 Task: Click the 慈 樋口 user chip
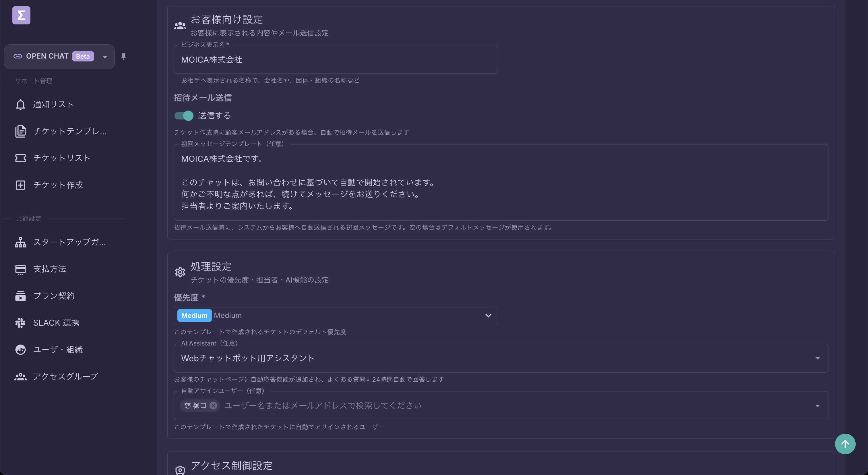point(195,406)
